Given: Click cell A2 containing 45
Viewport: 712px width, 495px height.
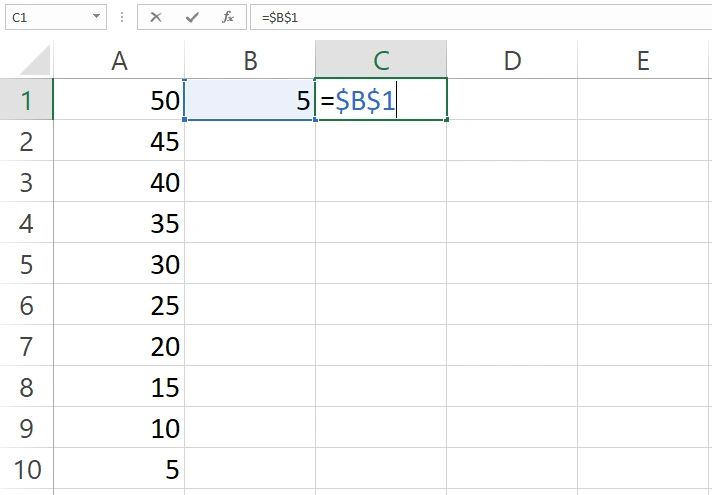Looking at the screenshot, I should pyautogui.click(x=119, y=140).
